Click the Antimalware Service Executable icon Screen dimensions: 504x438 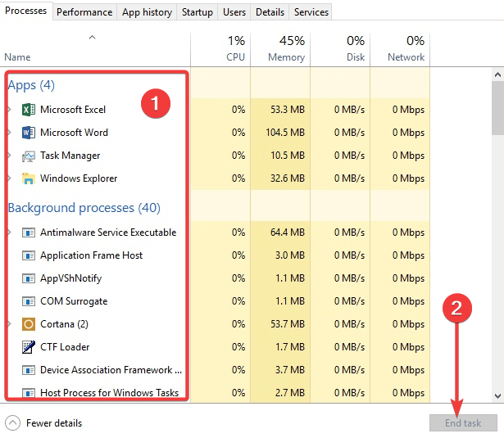point(29,233)
